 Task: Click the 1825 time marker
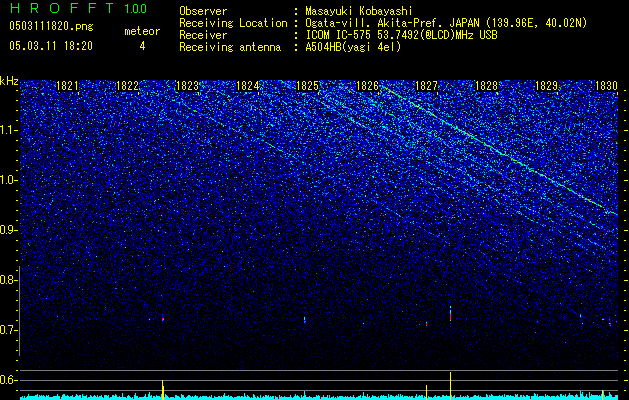coord(307,86)
